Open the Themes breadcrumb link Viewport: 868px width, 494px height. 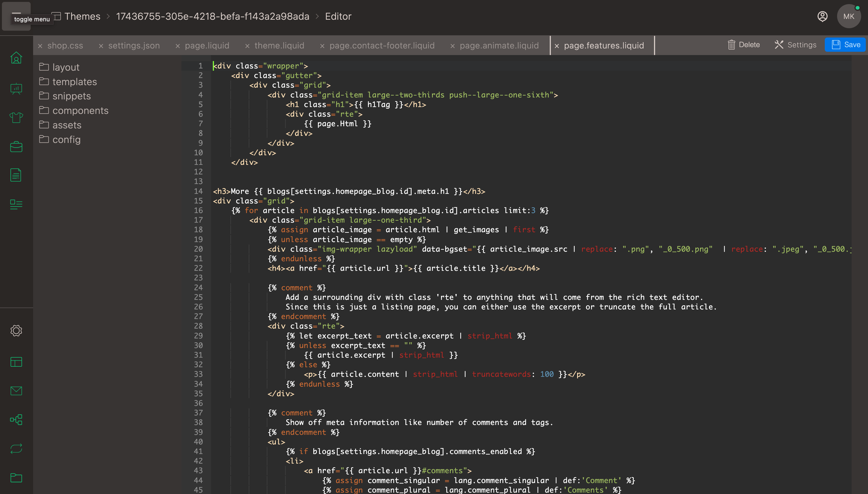click(x=83, y=16)
